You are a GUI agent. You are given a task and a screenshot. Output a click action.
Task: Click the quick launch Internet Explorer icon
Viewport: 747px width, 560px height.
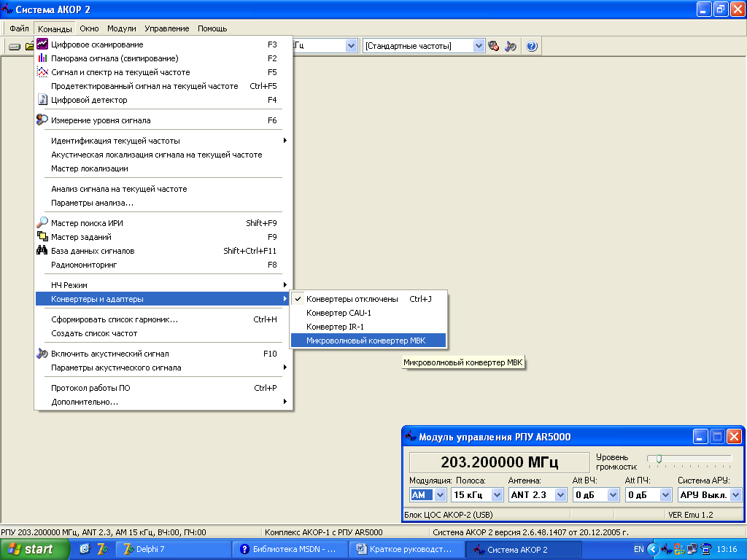click(85, 549)
